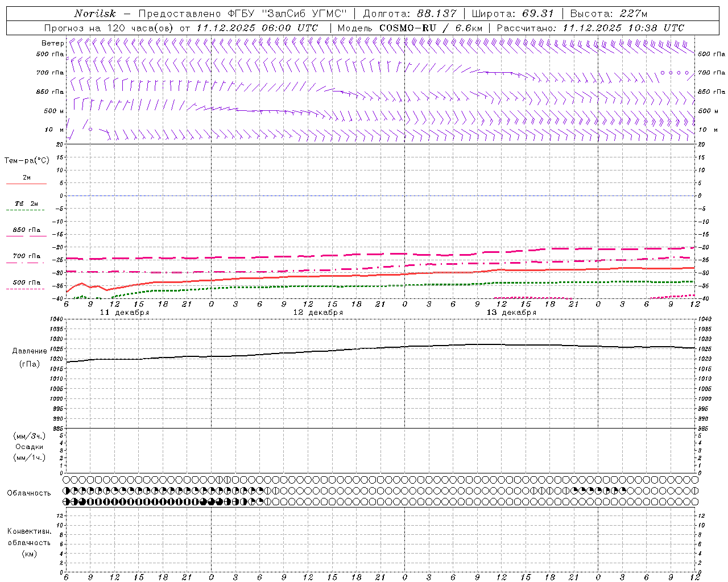Click the Ветер panel label
Image resolution: width=728 pixels, height=582 pixels.
(x=52, y=43)
